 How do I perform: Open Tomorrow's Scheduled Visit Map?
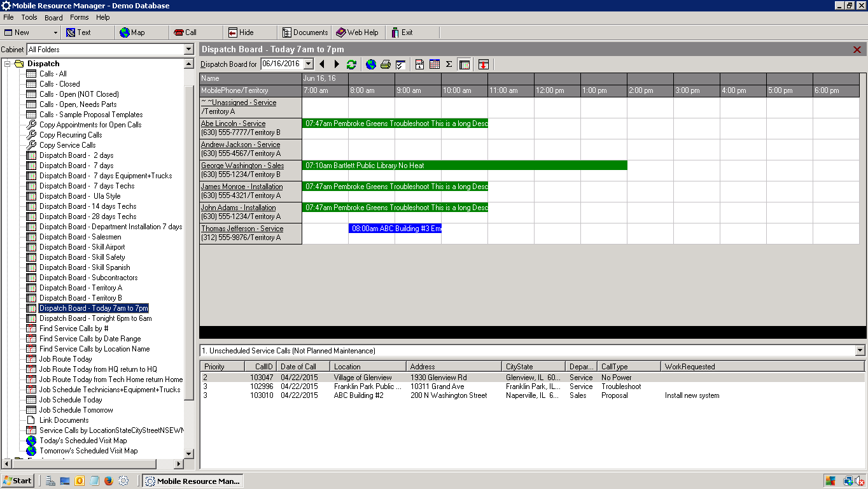[88, 451]
